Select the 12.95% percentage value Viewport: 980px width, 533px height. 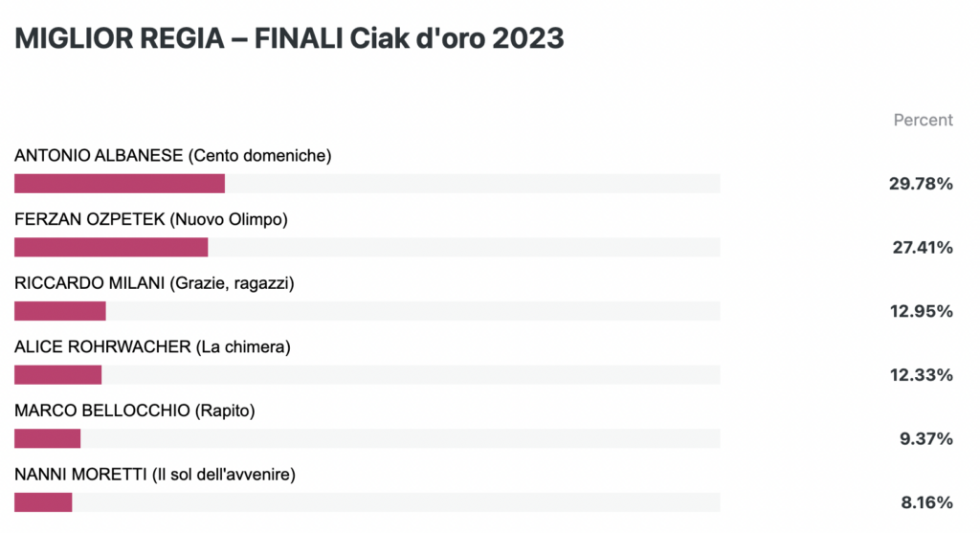click(922, 311)
